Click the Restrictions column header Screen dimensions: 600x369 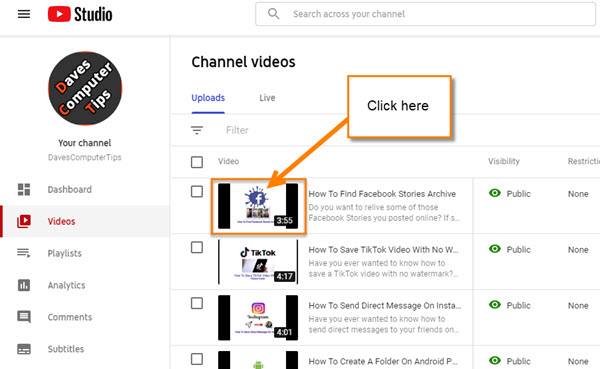pos(584,161)
